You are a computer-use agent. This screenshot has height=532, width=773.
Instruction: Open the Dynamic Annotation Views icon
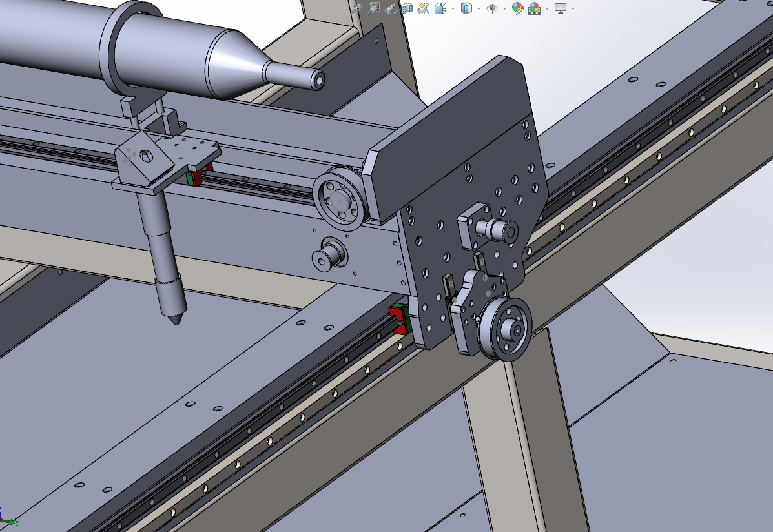pos(423,8)
